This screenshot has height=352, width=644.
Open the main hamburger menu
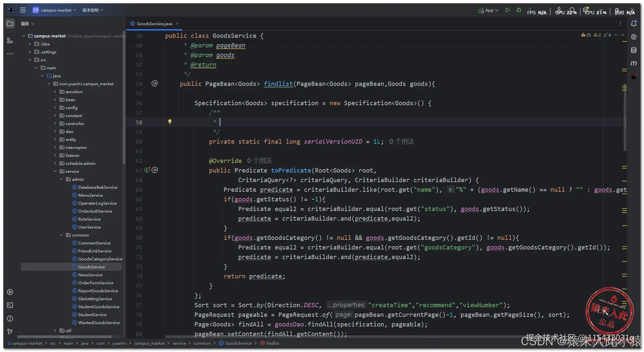tap(23, 10)
